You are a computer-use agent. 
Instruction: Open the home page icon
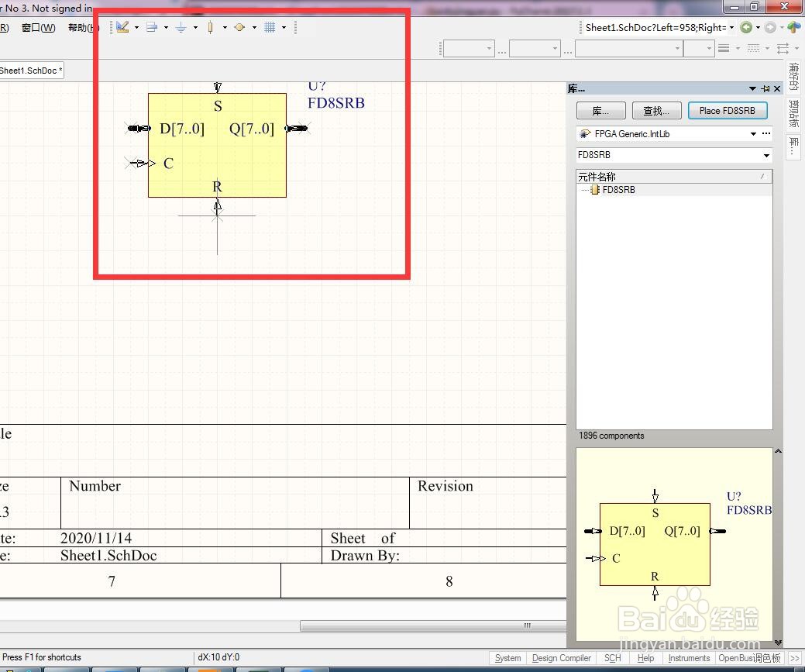794,27
